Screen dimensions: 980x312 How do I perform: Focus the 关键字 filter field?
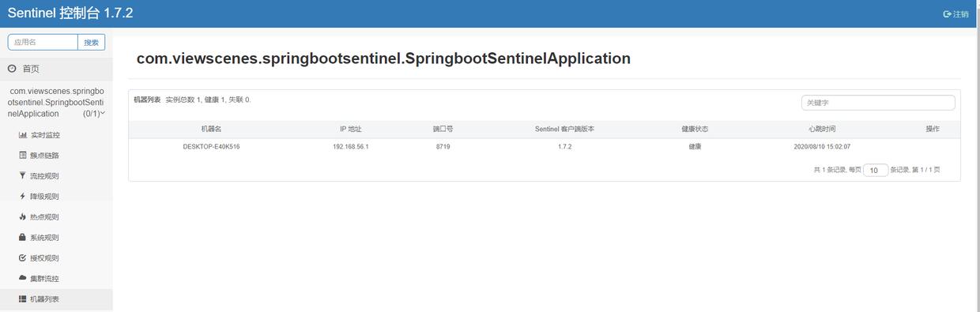click(x=878, y=103)
